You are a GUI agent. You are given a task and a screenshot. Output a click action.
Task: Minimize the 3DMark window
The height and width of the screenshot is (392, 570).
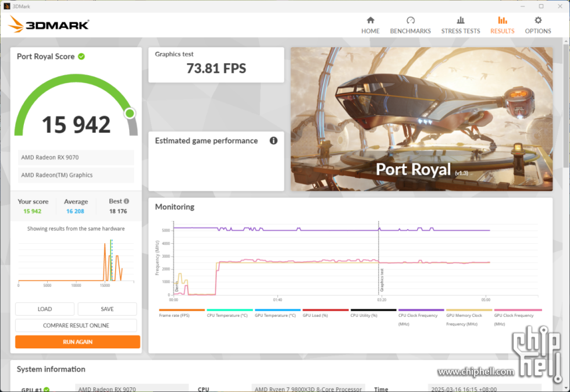point(523,6)
